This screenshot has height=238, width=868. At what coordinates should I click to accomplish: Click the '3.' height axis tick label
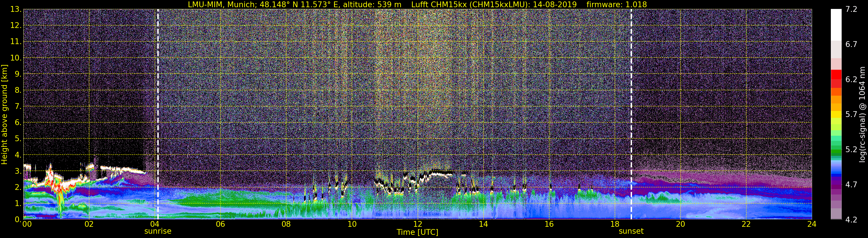18,171
